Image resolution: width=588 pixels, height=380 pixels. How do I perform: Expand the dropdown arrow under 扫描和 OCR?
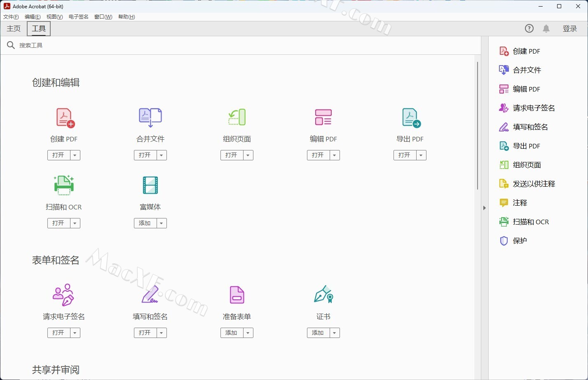click(x=75, y=223)
